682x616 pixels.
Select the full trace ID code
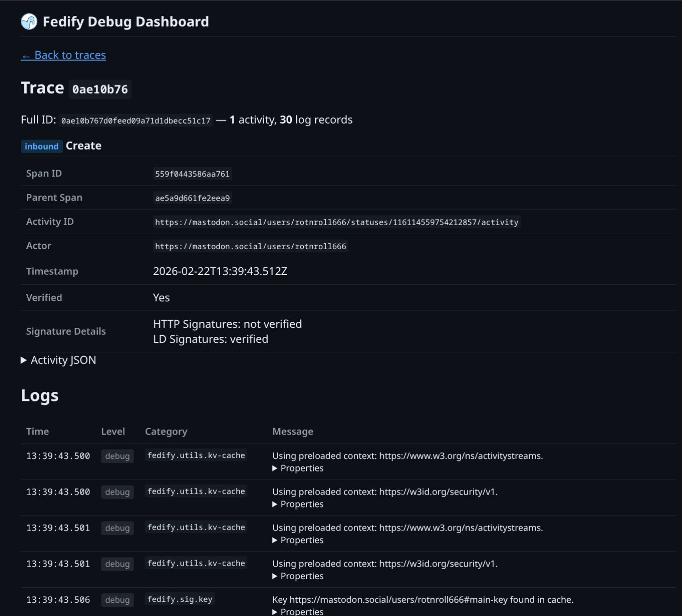(x=135, y=120)
